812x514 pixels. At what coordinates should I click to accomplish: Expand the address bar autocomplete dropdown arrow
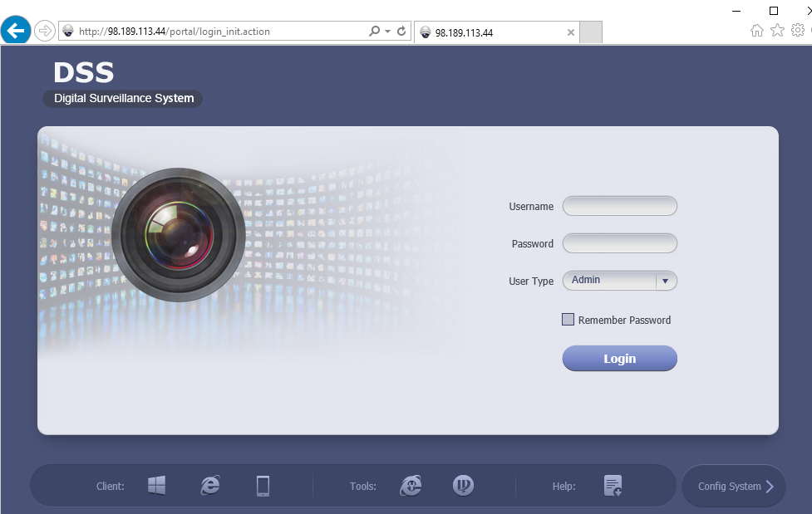click(387, 31)
